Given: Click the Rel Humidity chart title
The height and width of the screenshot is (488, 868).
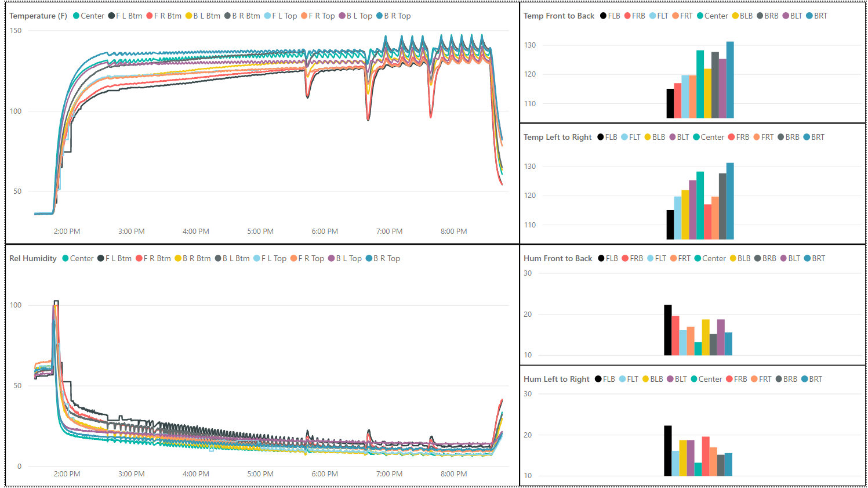Looking at the screenshot, I should [x=33, y=258].
